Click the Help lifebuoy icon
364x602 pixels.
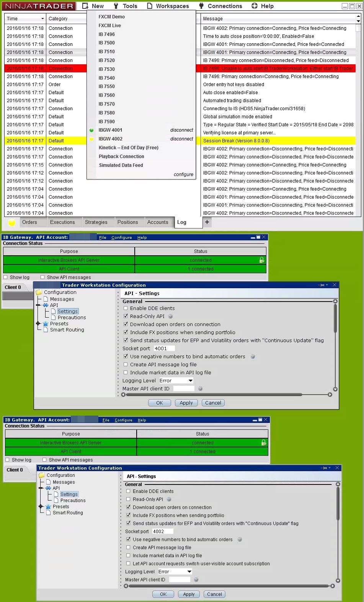[x=255, y=6]
